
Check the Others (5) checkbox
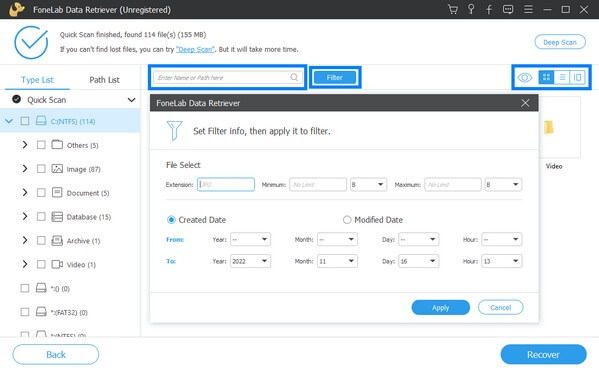click(41, 145)
